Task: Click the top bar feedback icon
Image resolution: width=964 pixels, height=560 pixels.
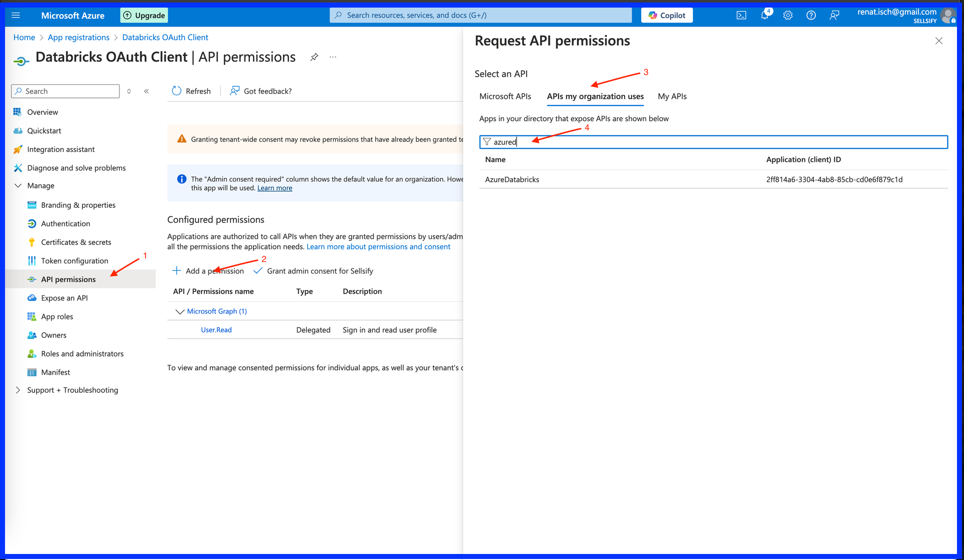Action: (x=834, y=16)
